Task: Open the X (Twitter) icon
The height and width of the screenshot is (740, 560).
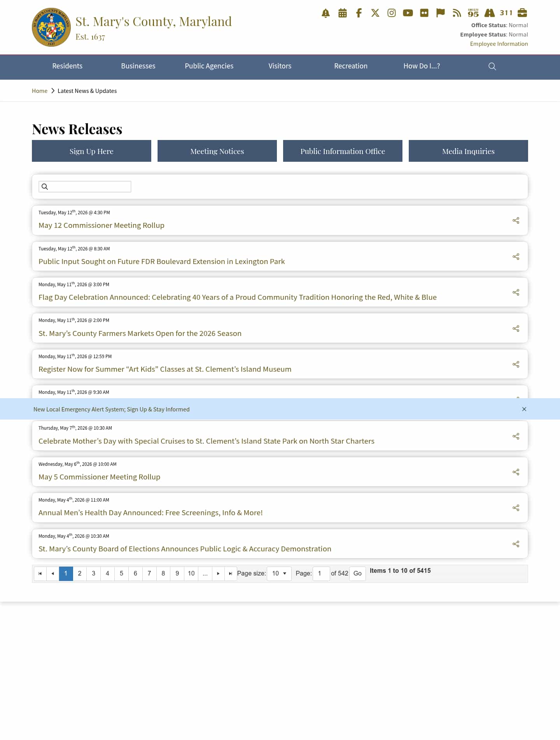Action: click(375, 13)
